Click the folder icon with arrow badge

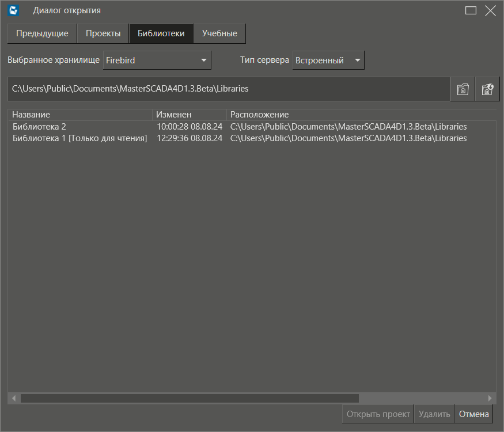tap(487, 89)
